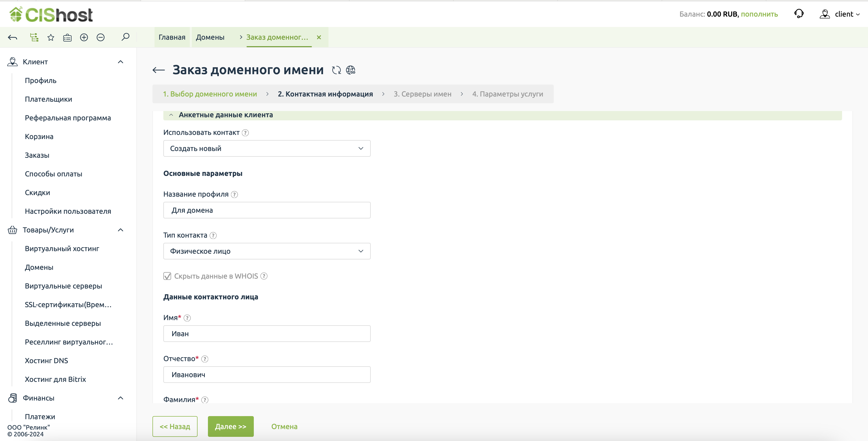
Task: Click the menu tree structure icon
Action: pyautogui.click(x=34, y=37)
